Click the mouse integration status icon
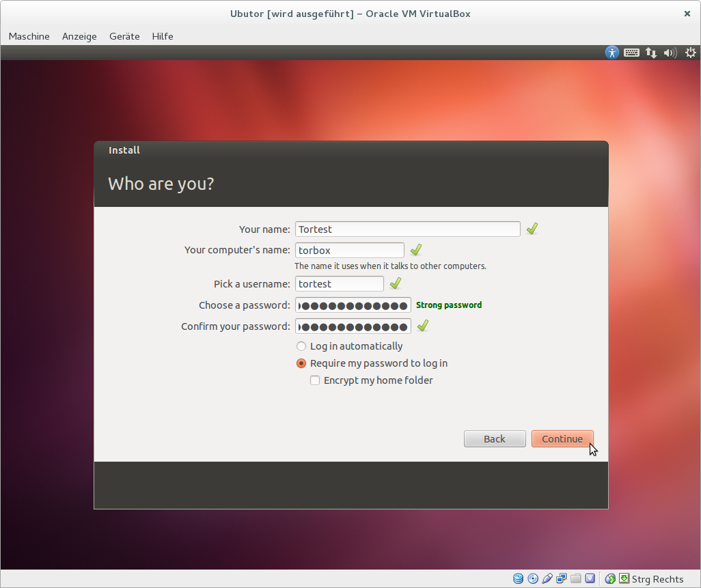Viewport: 701px width, 588px height. [x=610, y=579]
